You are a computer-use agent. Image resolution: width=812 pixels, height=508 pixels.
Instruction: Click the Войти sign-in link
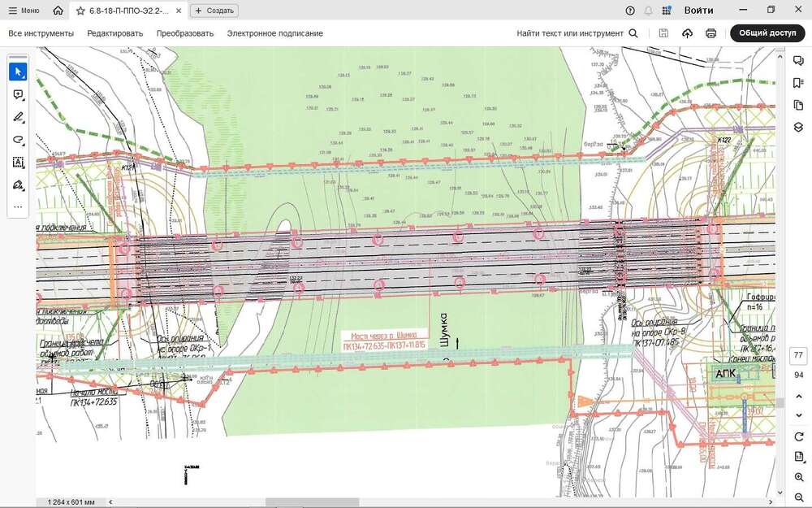[x=698, y=11]
